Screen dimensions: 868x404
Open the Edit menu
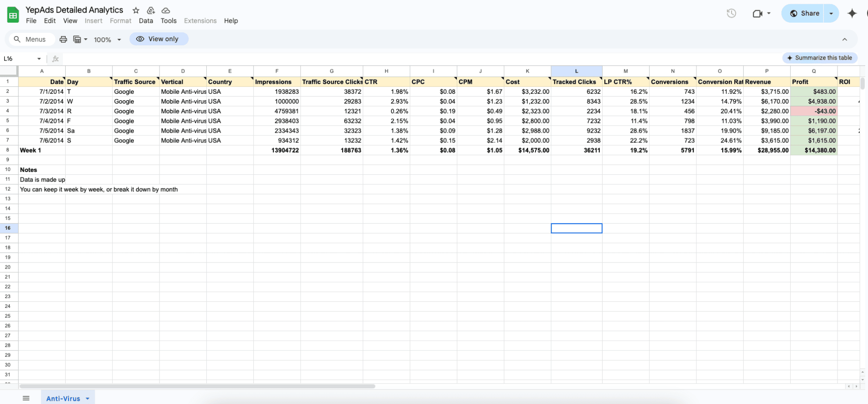[x=50, y=21]
